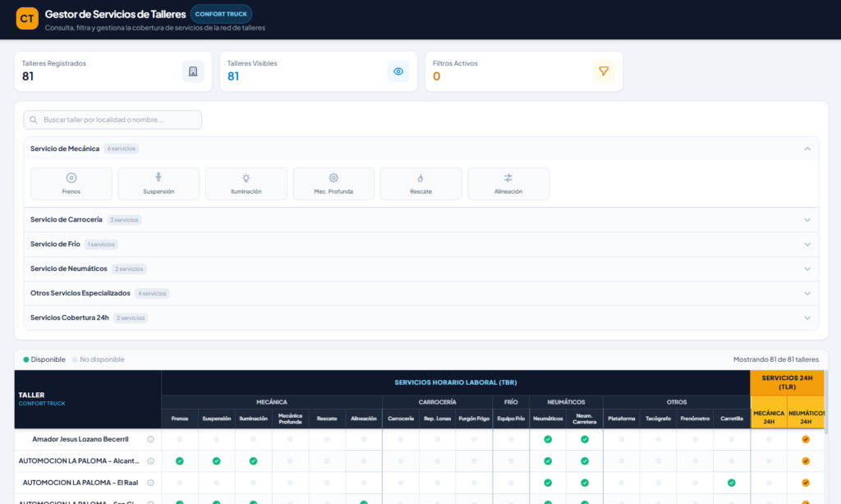Click the Talleres Registrados card
Screen dimensions: 841x504
point(113,71)
